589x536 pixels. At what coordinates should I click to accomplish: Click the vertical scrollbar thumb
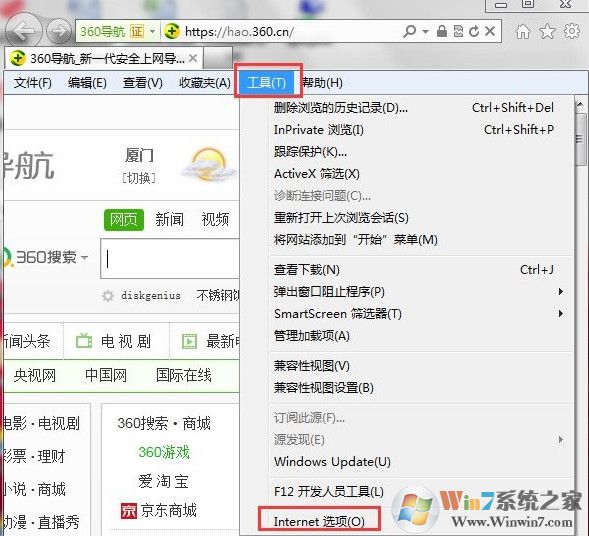click(x=580, y=139)
